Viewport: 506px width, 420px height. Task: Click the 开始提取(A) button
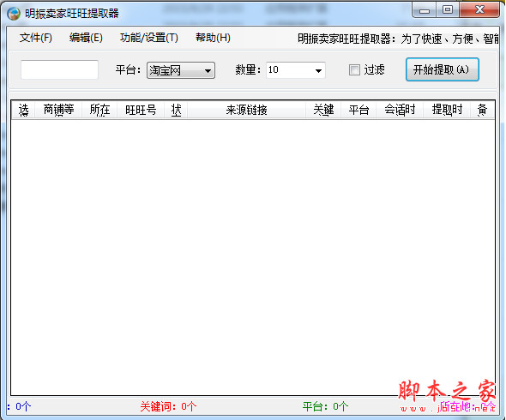[x=442, y=69]
